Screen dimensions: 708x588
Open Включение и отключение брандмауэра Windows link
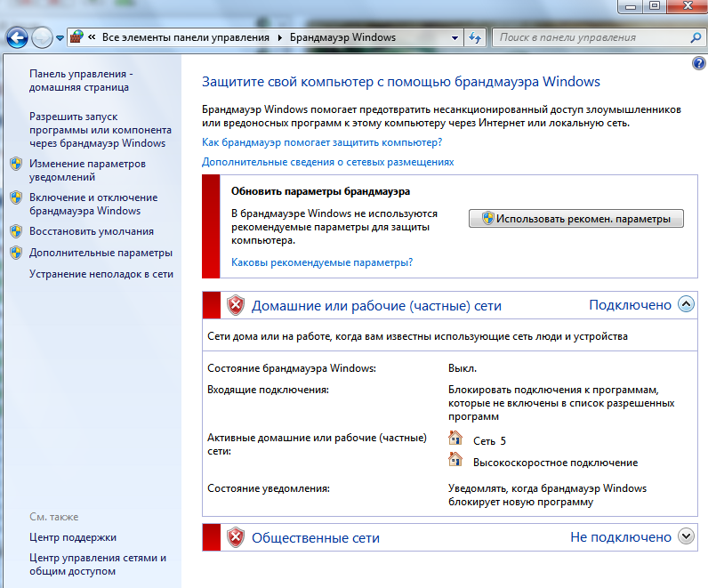(x=93, y=204)
